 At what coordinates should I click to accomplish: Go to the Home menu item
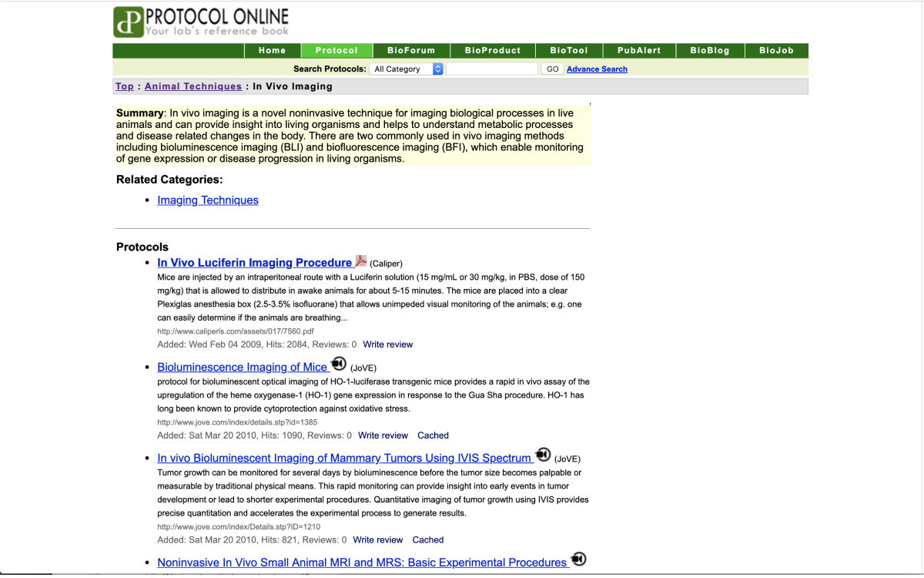tap(272, 51)
